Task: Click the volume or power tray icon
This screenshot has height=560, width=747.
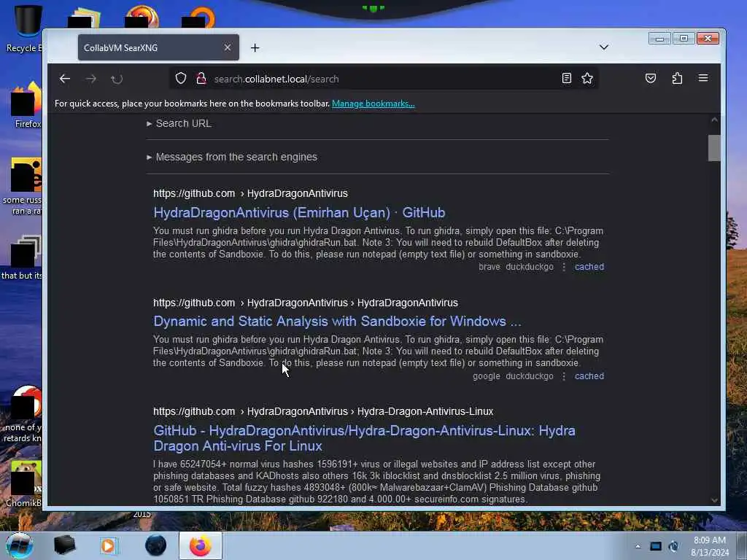Action: (673, 546)
